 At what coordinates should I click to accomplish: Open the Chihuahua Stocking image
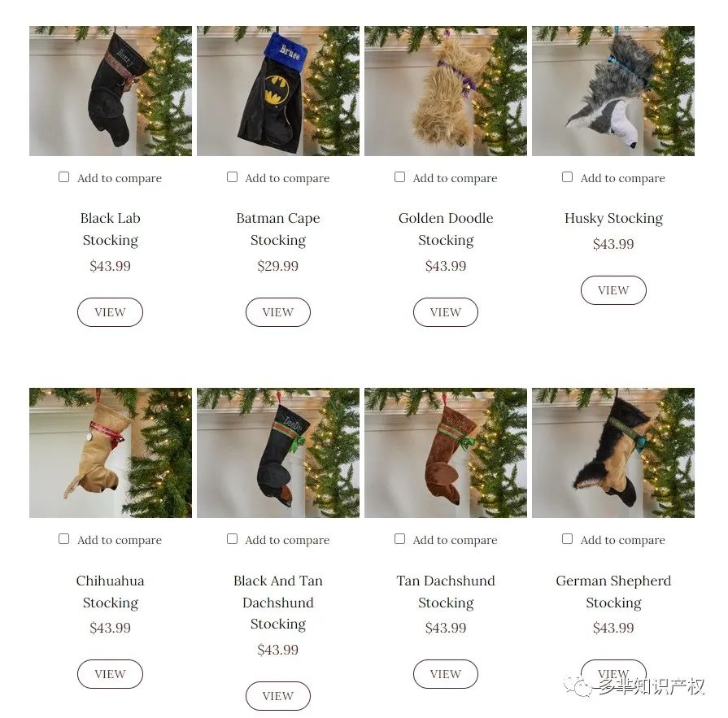(111, 453)
